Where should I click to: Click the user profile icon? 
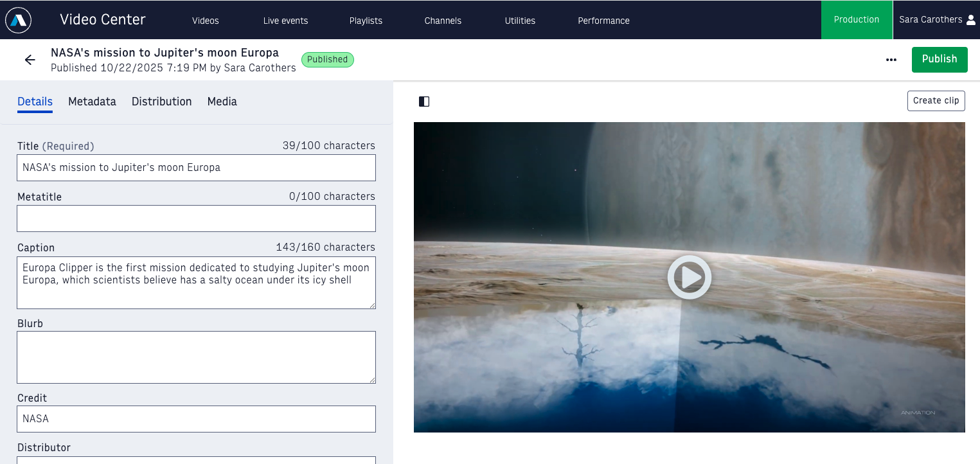[x=970, y=20]
